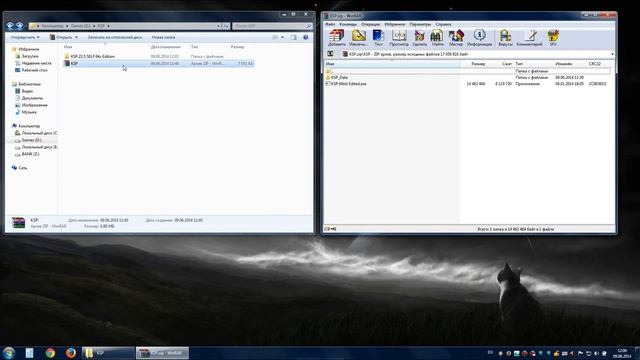Click the Просмотр (View) icon in WinRAR
640x360 pixels.
(399, 38)
